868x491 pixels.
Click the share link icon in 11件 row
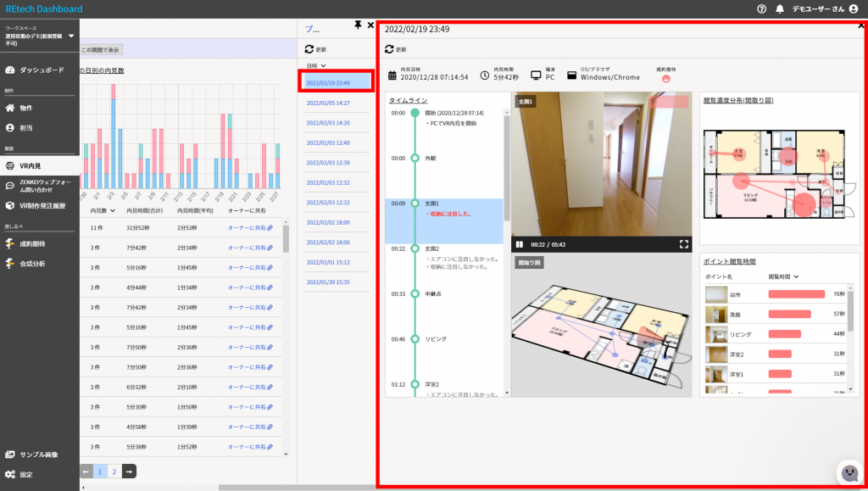point(270,227)
